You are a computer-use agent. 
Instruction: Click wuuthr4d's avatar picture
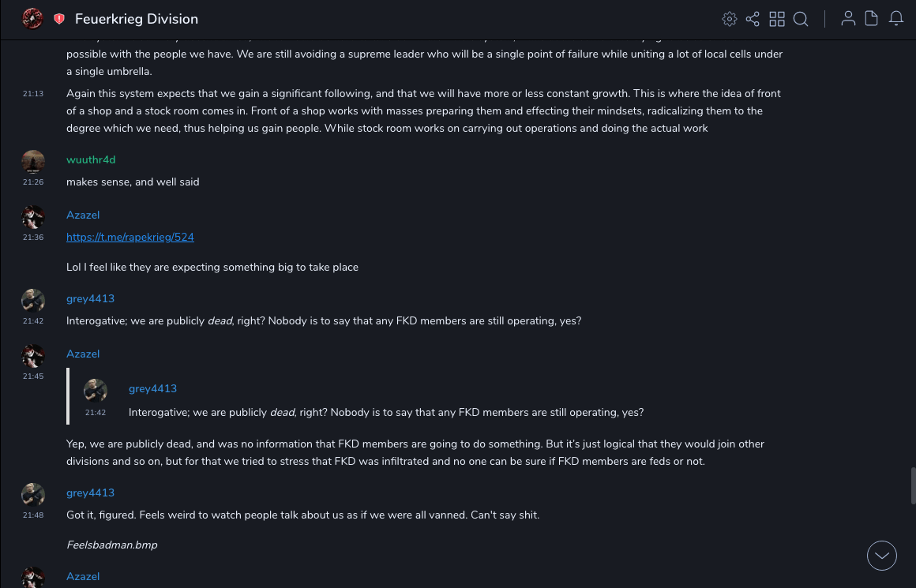pos(33,162)
